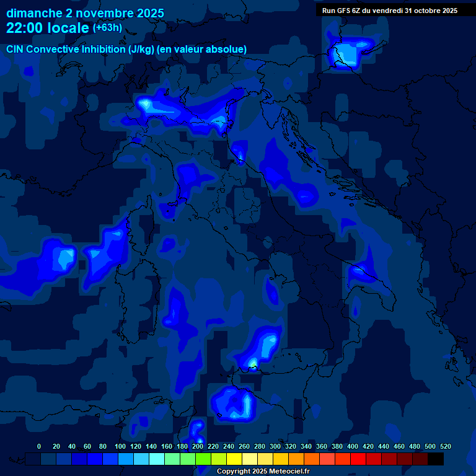Click the '22:00 locale' time label

click(48, 28)
